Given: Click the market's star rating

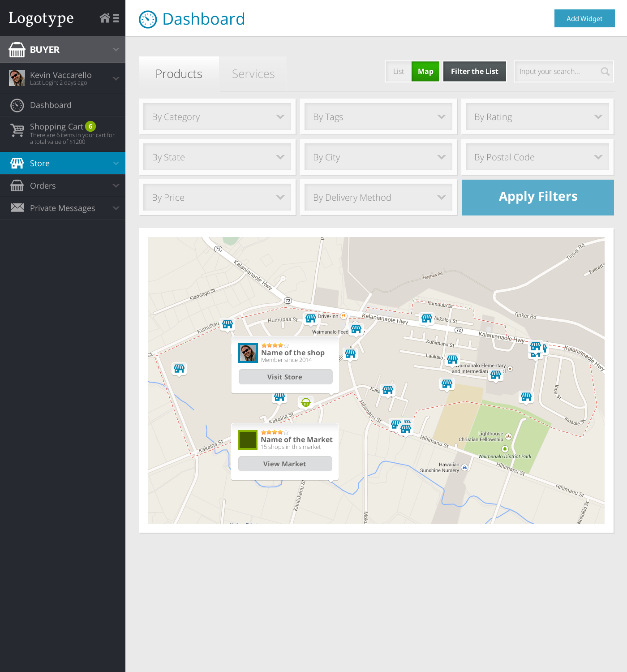Looking at the screenshot, I should click(x=275, y=432).
